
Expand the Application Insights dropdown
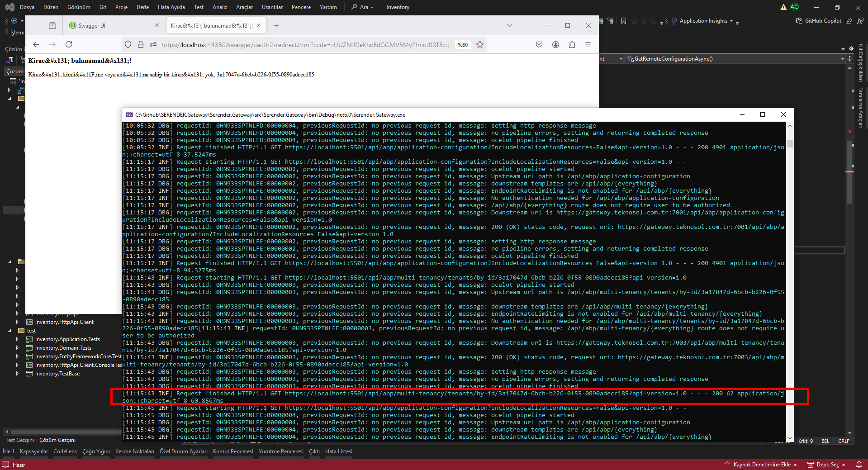[x=731, y=21]
